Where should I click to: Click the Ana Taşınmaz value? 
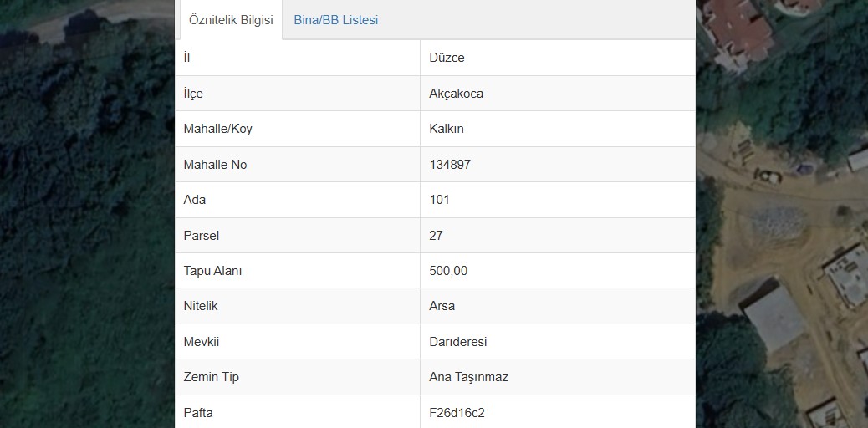tap(468, 377)
